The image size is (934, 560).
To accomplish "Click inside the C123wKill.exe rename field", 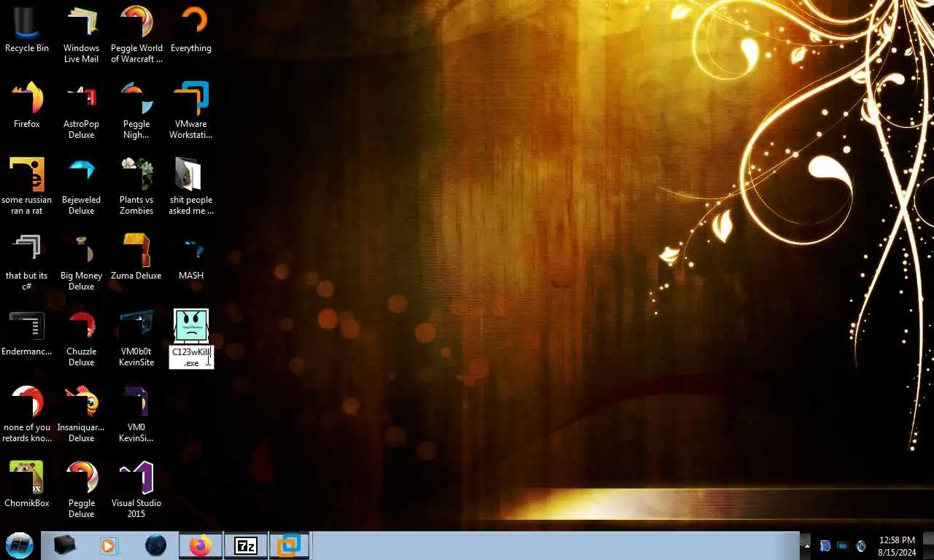I will (191, 357).
